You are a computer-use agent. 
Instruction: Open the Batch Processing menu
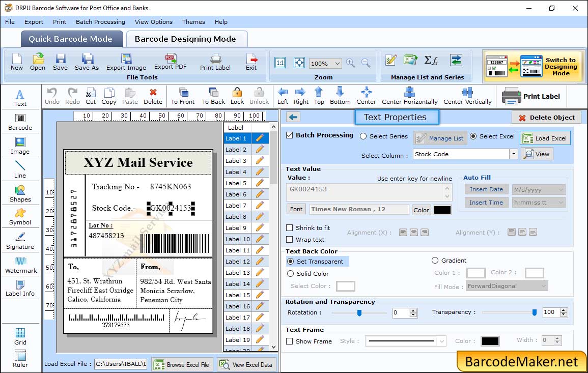tap(100, 22)
